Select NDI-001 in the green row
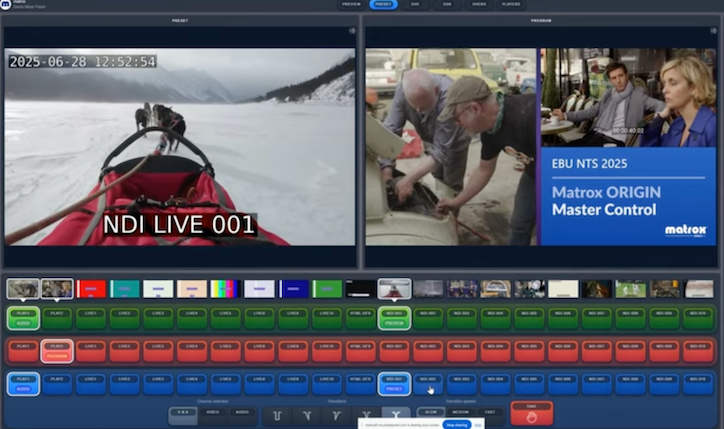724x429 pixels. (394, 318)
